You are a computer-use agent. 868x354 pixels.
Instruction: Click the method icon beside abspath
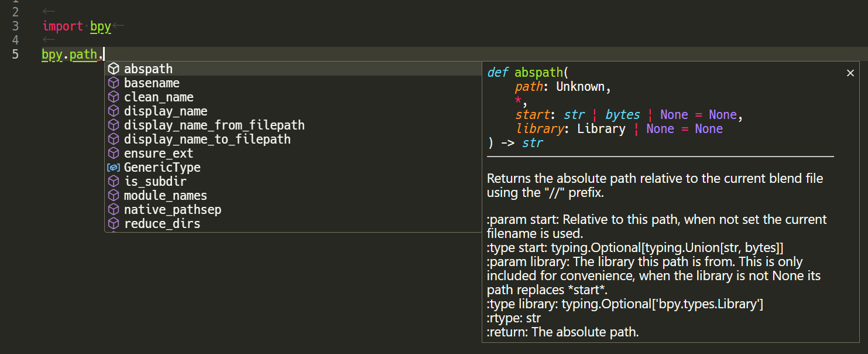(114, 69)
